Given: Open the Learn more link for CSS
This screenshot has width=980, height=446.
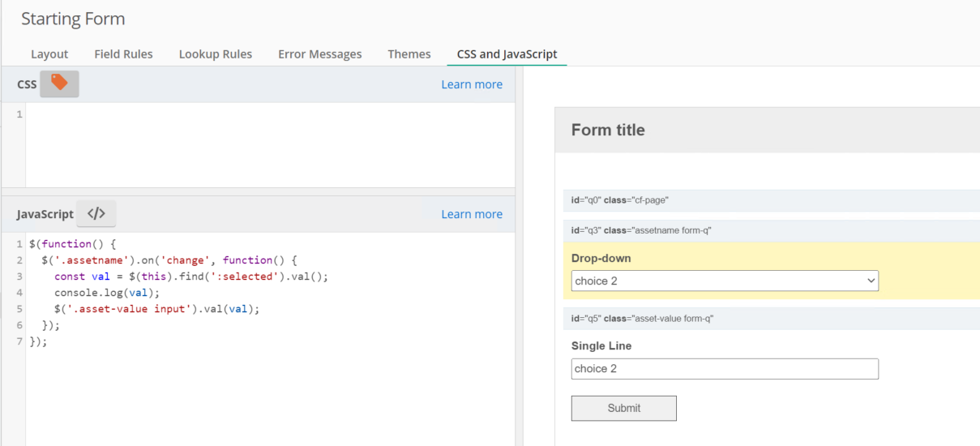Looking at the screenshot, I should coord(471,84).
